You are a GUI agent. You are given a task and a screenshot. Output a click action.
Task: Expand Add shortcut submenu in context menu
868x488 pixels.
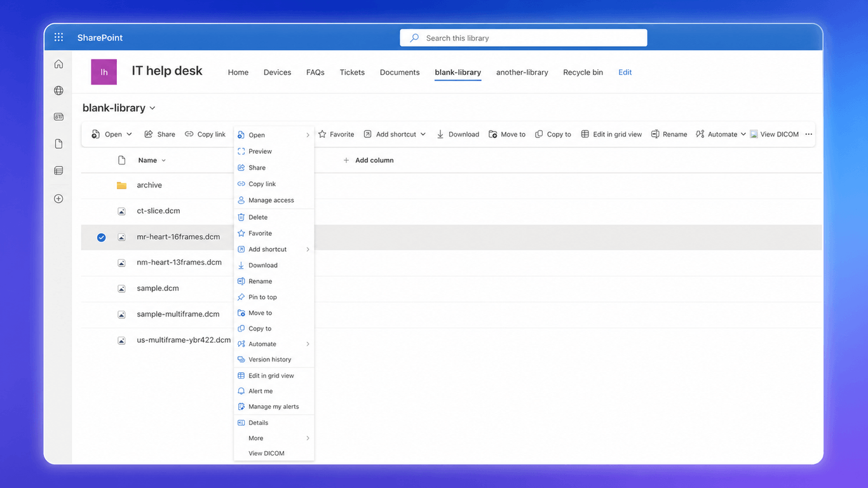coord(308,249)
